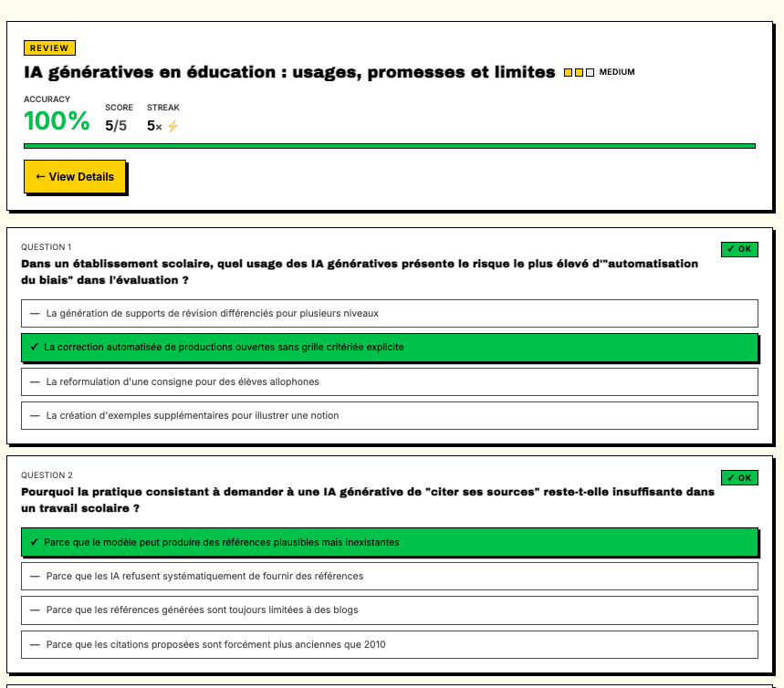The height and width of the screenshot is (688, 784).
Task: Select answer about supports de révision différenciés
Action: pos(389,313)
